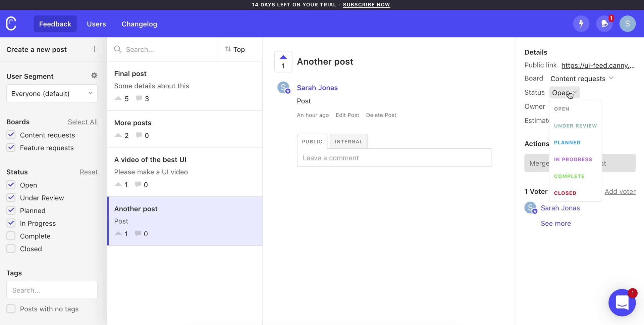Viewport: 644px width, 325px height.
Task: Open the lightning bolt quick actions icon
Action: coord(581,24)
